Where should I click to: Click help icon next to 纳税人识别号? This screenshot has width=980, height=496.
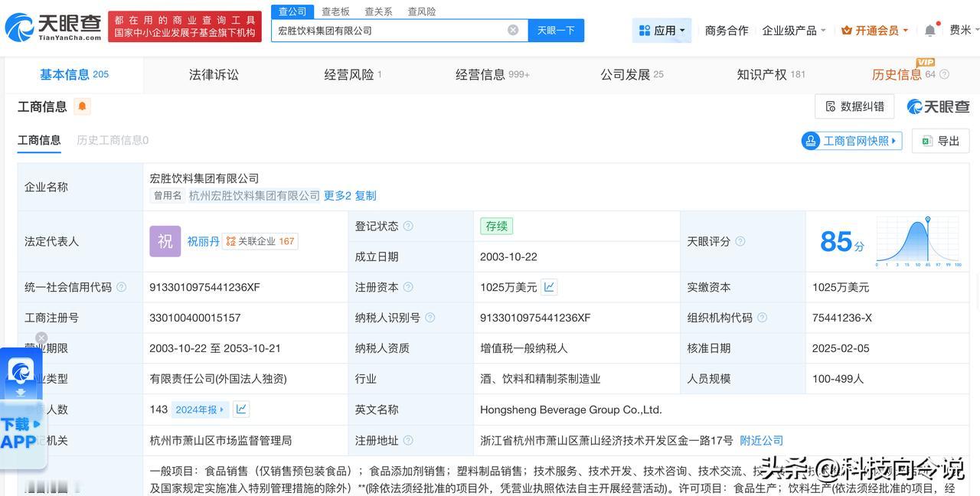click(430, 318)
